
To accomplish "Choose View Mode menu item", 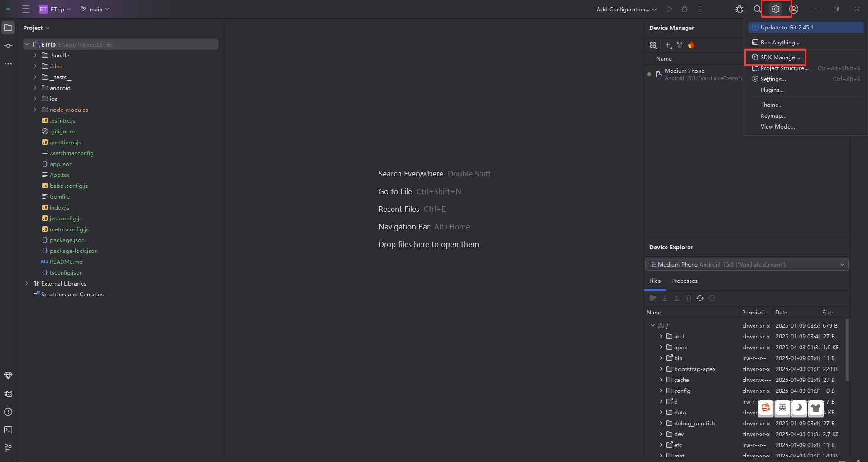I will point(806,127).
